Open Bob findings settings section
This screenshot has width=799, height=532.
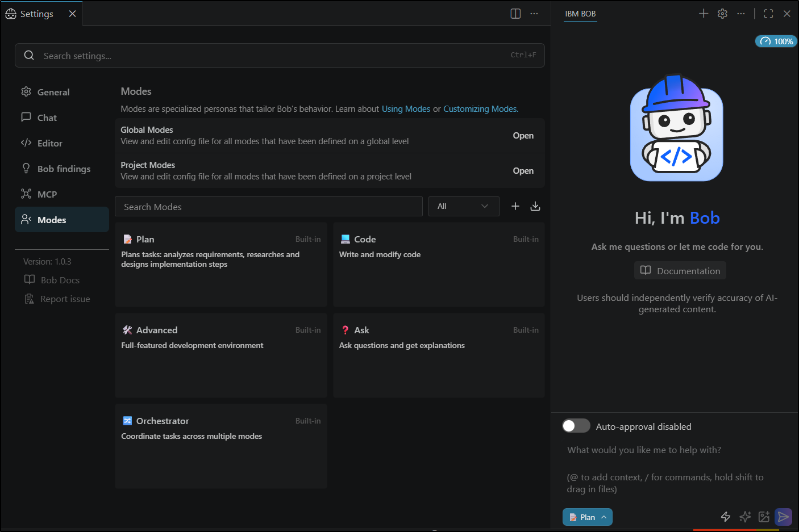(61, 169)
